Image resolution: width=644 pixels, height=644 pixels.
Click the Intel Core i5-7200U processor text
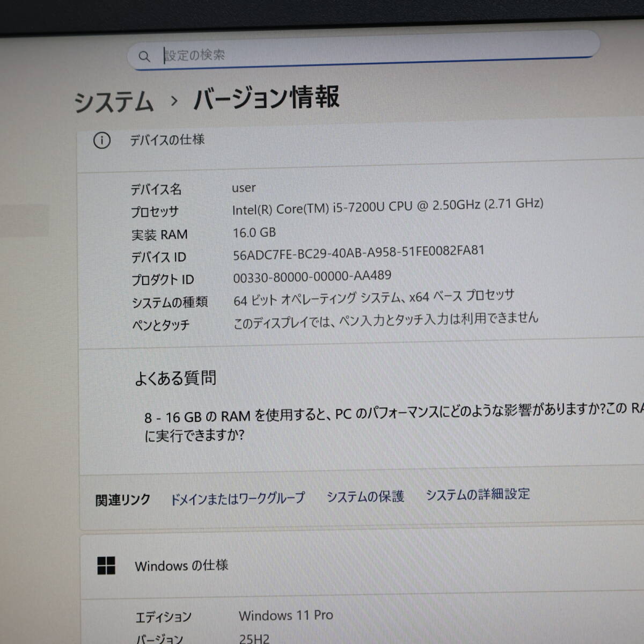387,207
